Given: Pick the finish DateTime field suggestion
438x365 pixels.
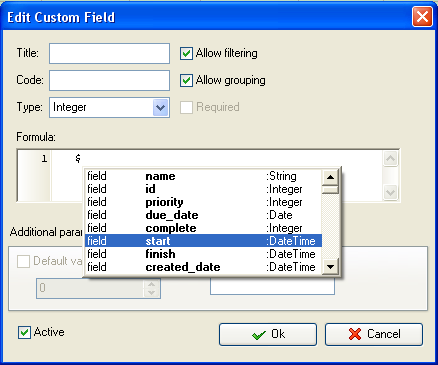Looking at the screenshot, I should (x=203, y=254).
